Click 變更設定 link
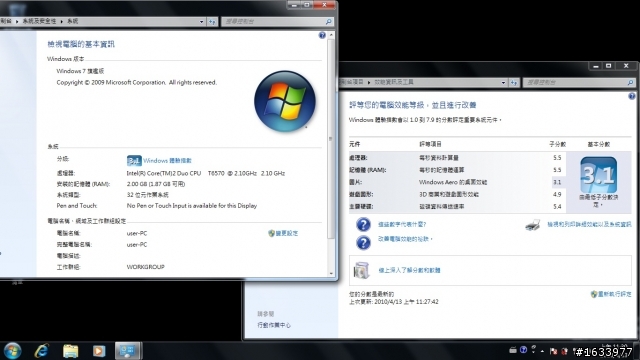The image size is (640, 360). click(x=287, y=233)
